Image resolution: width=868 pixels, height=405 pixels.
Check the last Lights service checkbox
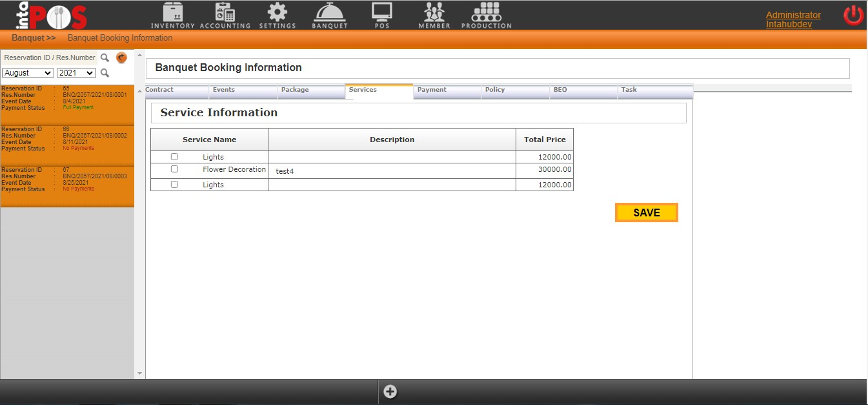pos(174,185)
